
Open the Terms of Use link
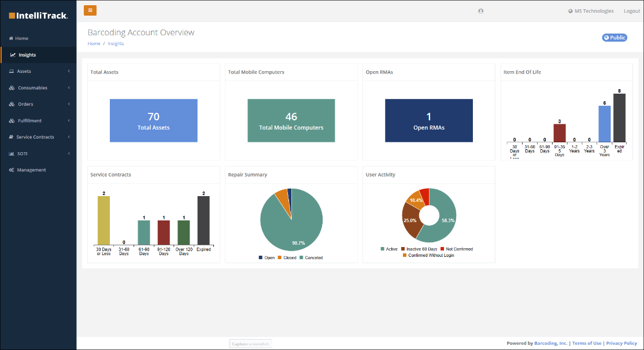pyautogui.click(x=587, y=343)
